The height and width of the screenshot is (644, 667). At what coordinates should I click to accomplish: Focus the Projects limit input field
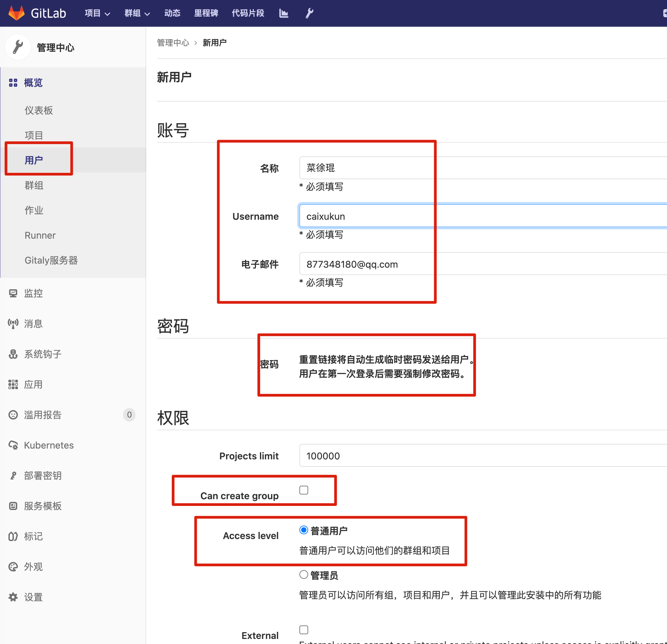pos(483,456)
